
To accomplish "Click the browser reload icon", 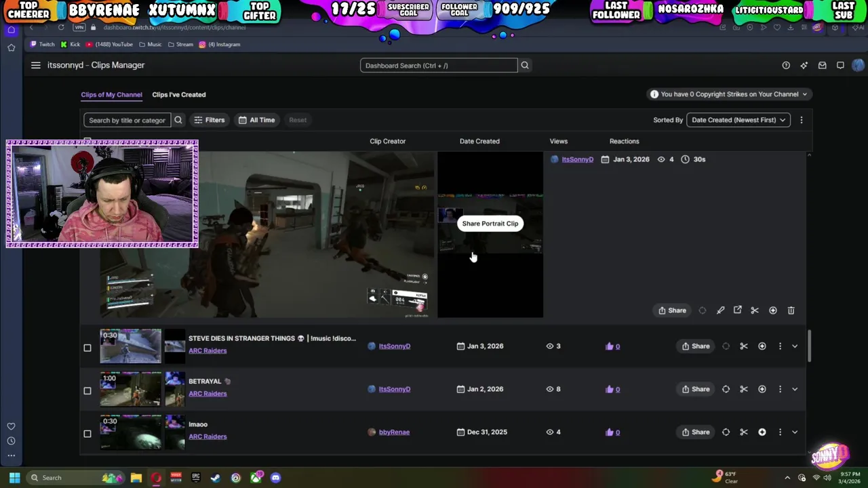I will [x=61, y=27].
